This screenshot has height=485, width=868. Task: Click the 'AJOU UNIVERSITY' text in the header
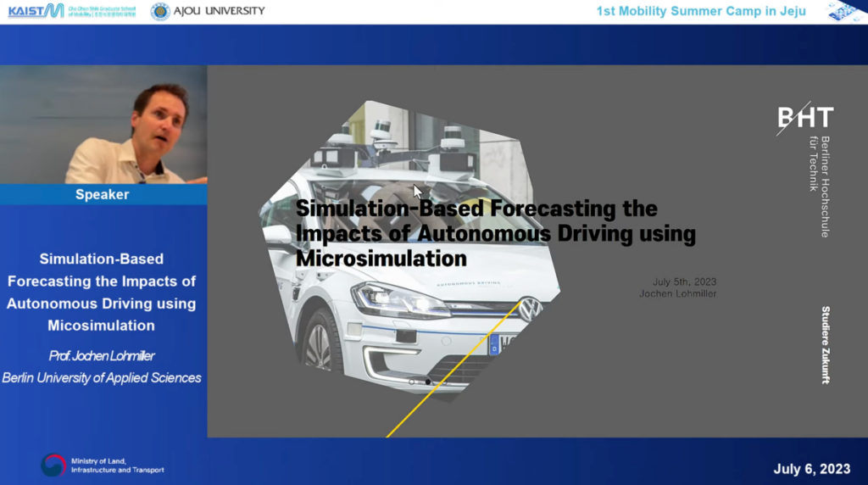point(220,11)
